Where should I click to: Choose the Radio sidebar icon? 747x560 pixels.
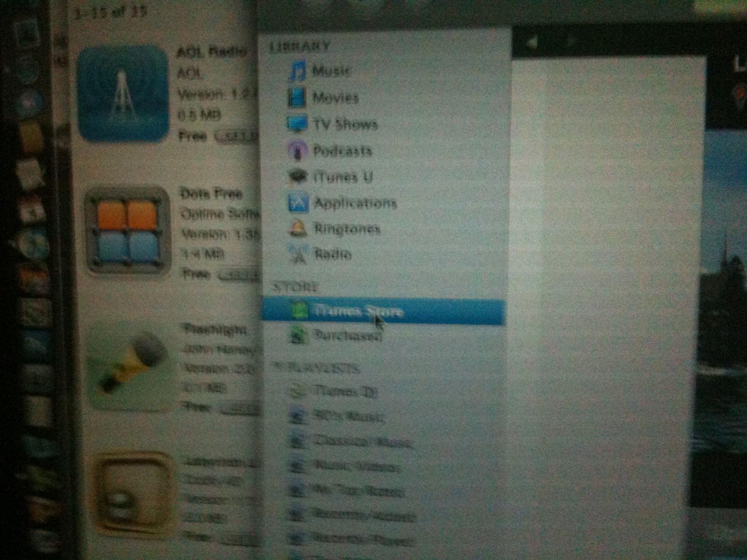coord(298,254)
